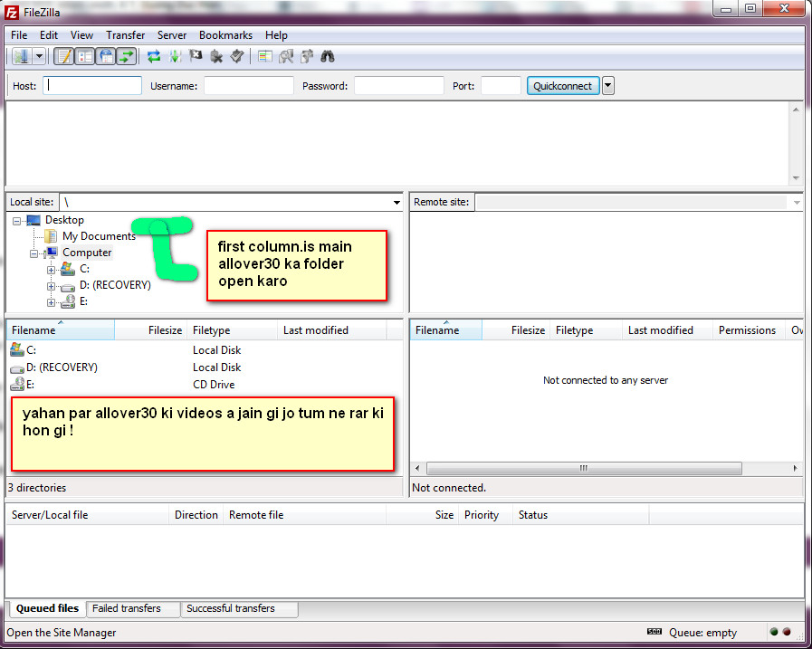Sort local files by Filetype column
This screenshot has width=812, height=649.
click(x=233, y=330)
